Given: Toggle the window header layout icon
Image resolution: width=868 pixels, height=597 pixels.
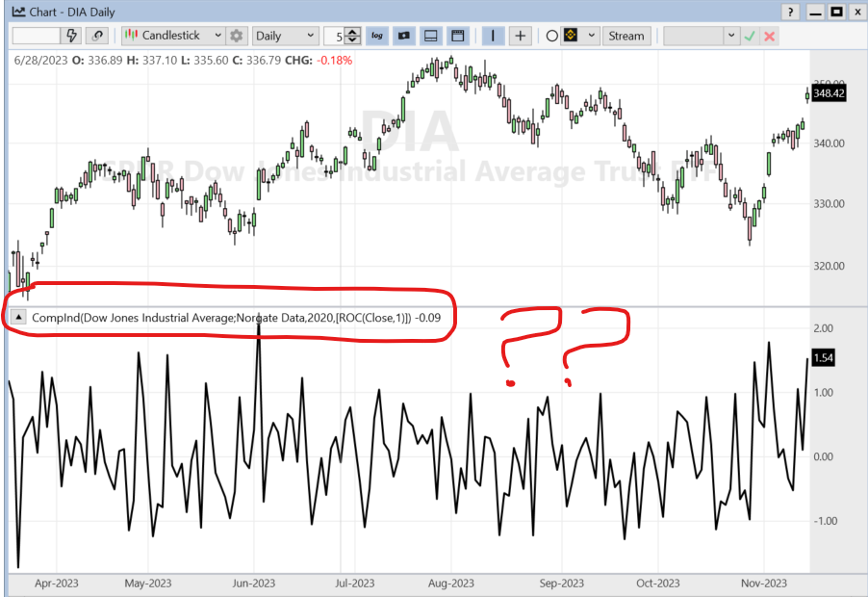Looking at the screenshot, I should [457, 36].
